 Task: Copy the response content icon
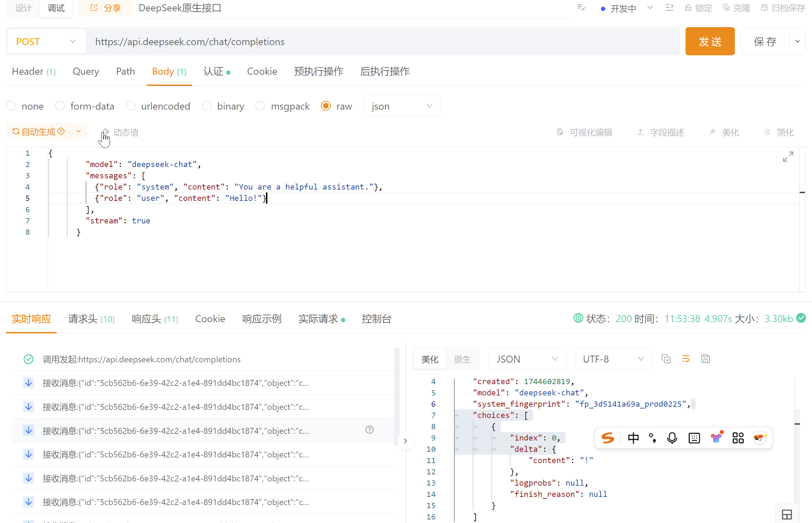666,359
